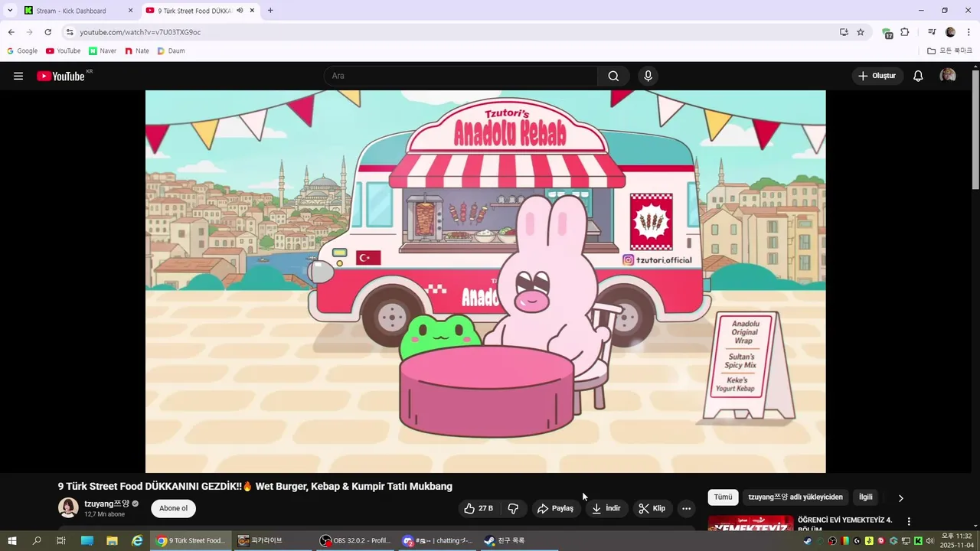The width and height of the screenshot is (980, 551).
Task: Open Task View on the taskbar
Action: 61,540
